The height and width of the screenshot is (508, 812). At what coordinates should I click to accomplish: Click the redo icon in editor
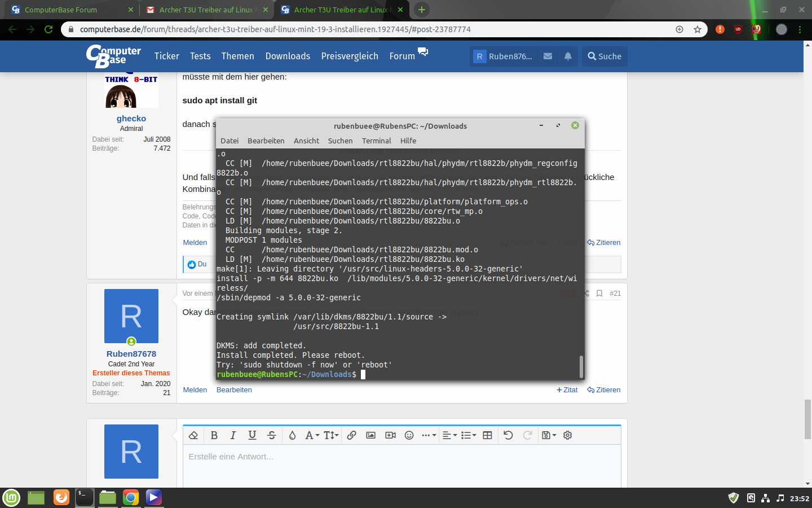coord(527,435)
